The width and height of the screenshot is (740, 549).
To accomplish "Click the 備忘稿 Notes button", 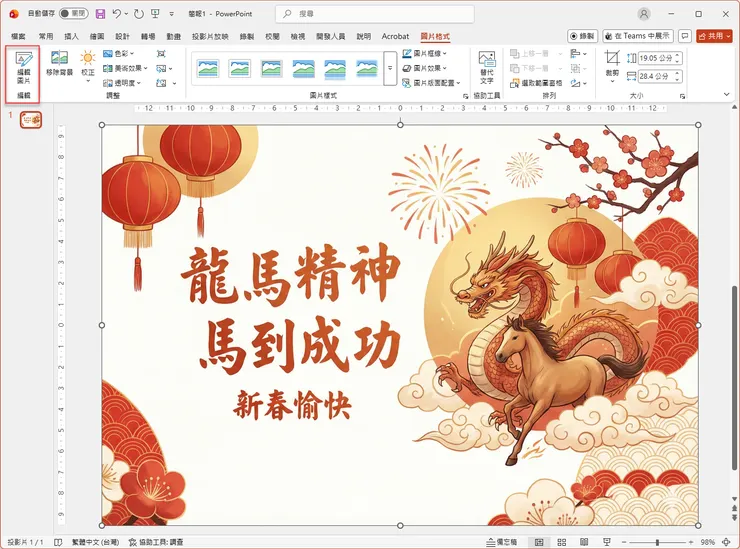I will click(501, 542).
